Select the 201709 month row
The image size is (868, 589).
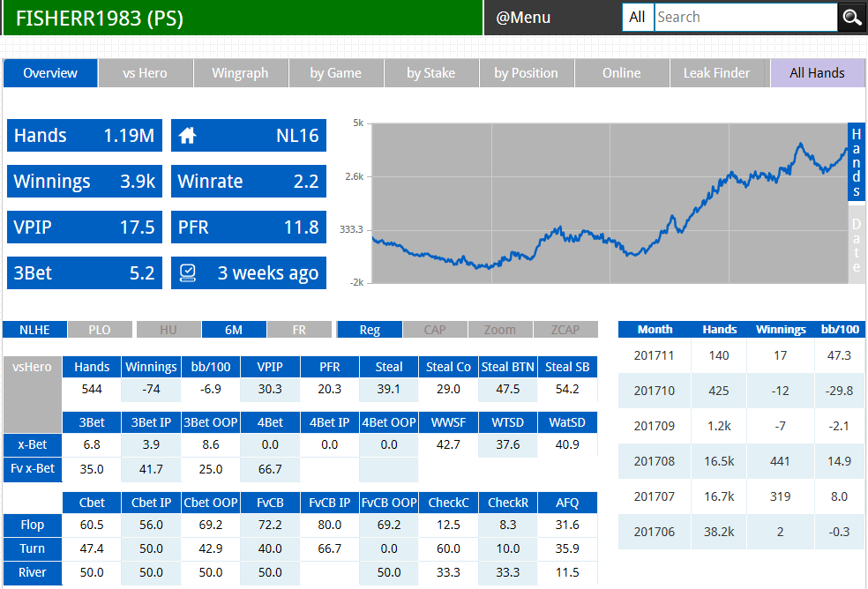pos(741,426)
